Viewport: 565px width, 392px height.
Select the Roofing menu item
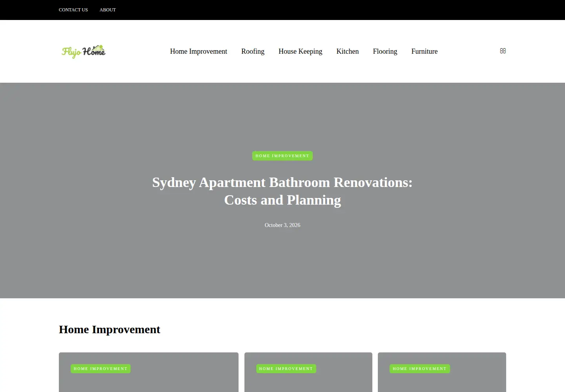click(x=253, y=51)
